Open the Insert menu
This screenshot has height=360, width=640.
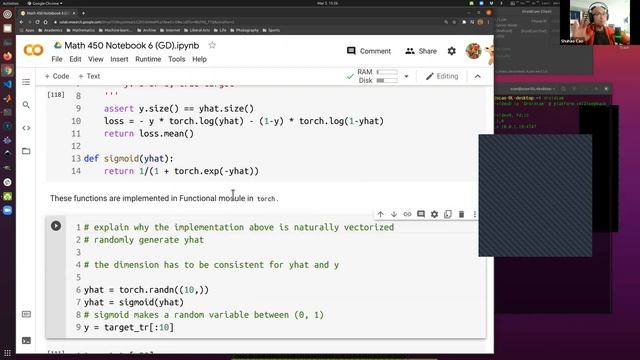click(x=119, y=59)
